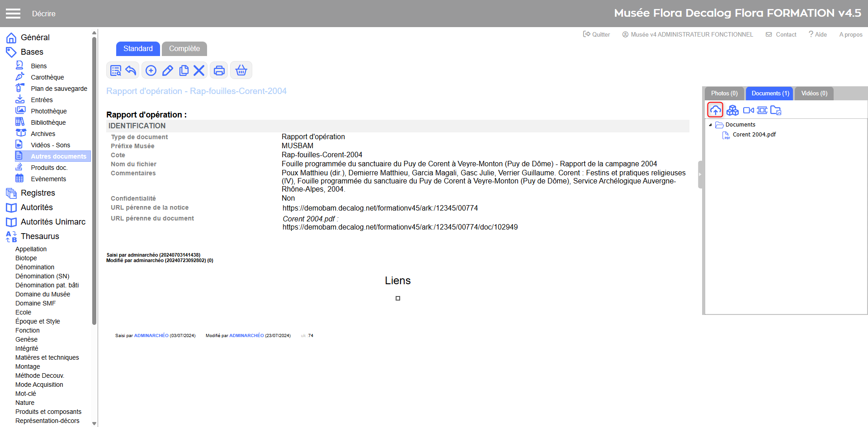The width and height of the screenshot is (868, 427).
Task: Open the Biens database
Action: (39, 66)
